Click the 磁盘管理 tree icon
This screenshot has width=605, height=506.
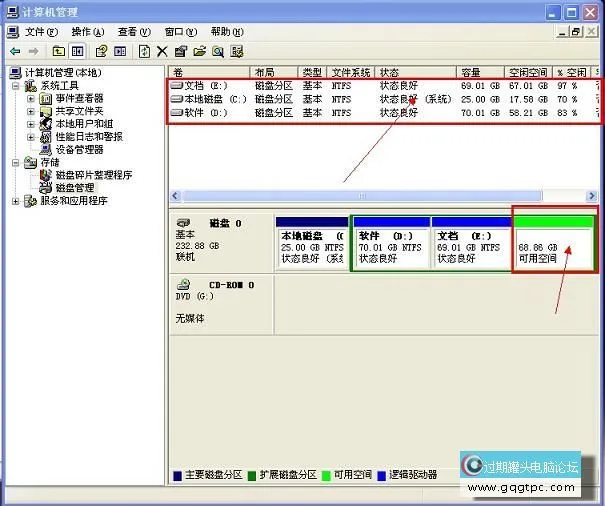(x=46, y=188)
